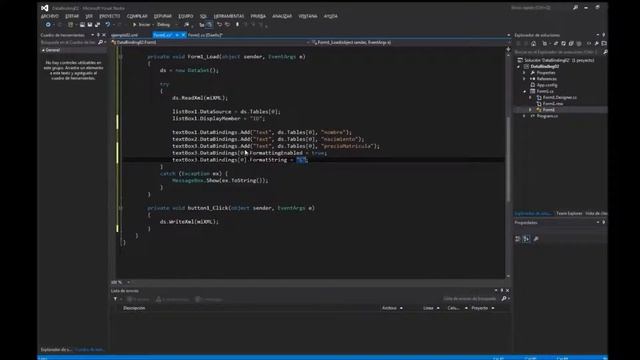Open the HERRAMIENTAS menu

(x=229, y=16)
